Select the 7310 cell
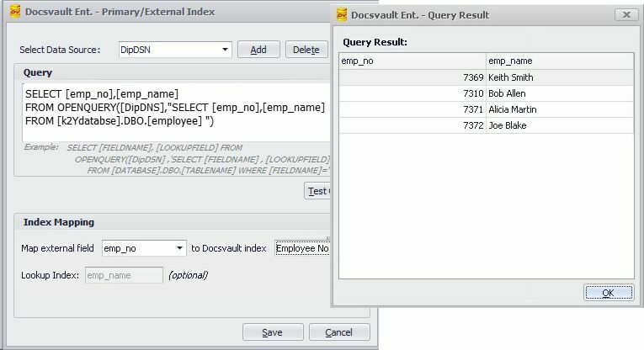The height and width of the screenshot is (350, 644). [412, 93]
